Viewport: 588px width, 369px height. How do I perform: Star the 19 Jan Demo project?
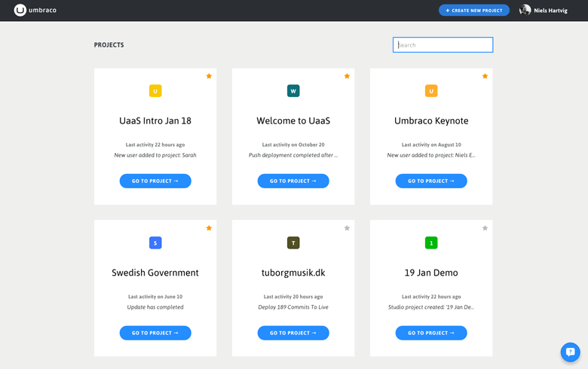(485, 227)
